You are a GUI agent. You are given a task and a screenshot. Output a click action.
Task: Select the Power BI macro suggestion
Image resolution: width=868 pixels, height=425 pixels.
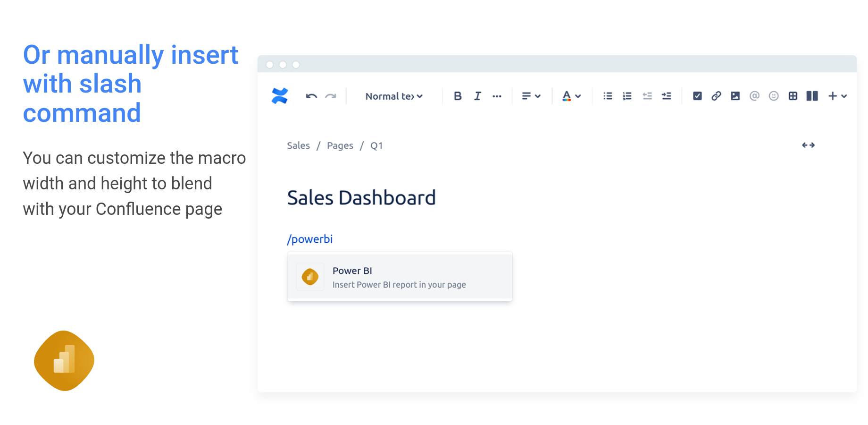click(400, 277)
